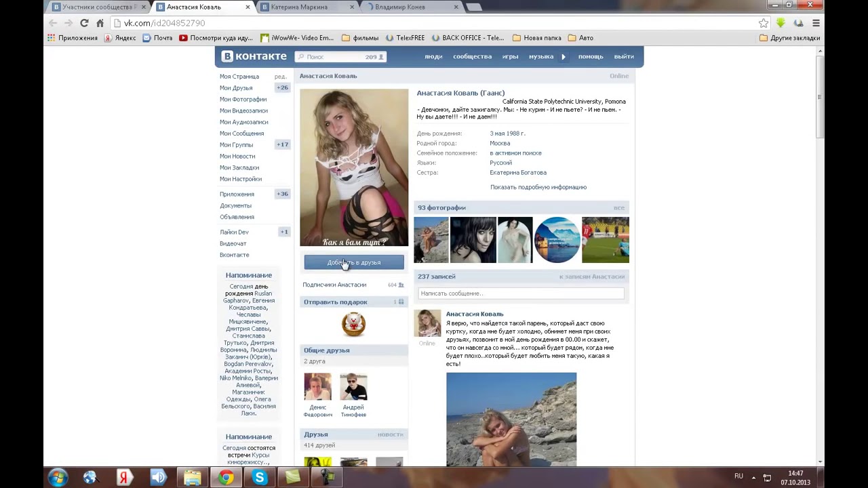This screenshot has height=488, width=868.
Task: Open the main profile photo
Action: 354,167
